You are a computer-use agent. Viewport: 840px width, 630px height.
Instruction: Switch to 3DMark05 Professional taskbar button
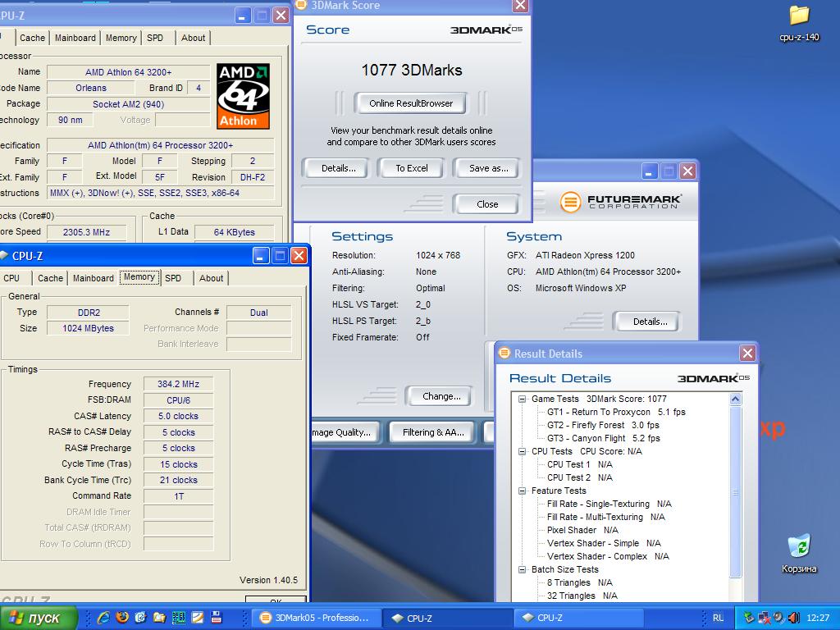[x=316, y=618]
